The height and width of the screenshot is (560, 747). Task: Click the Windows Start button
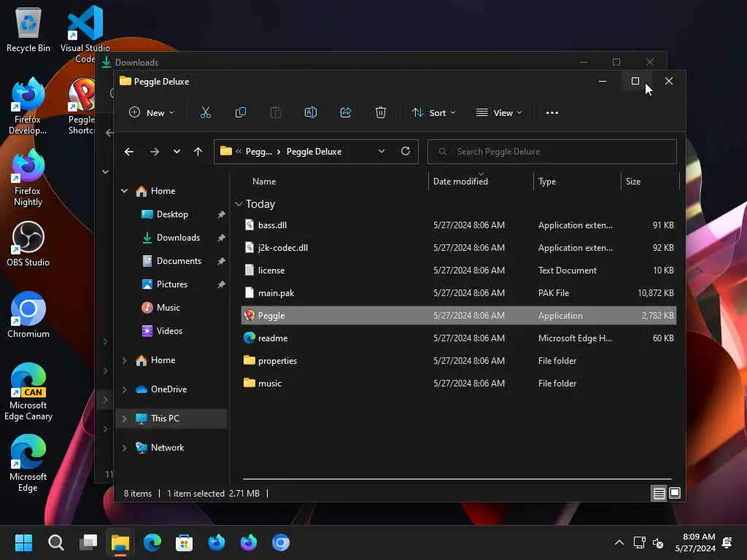coord(23,542)
